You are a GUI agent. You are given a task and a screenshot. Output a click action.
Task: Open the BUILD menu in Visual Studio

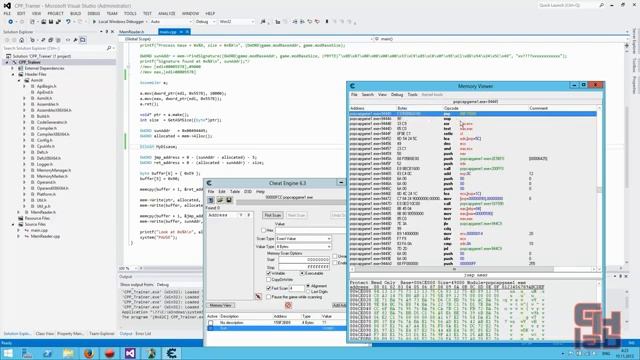click(75, 13)
